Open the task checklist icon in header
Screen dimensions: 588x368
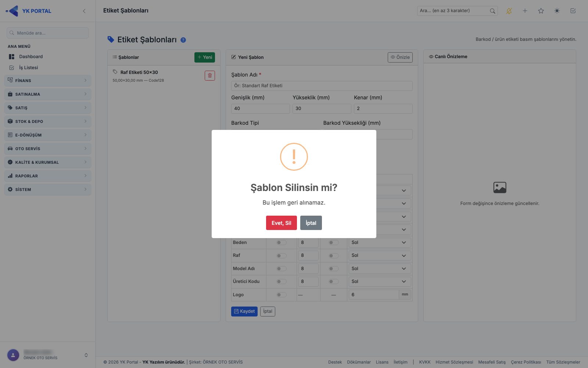tap(573, 11)
